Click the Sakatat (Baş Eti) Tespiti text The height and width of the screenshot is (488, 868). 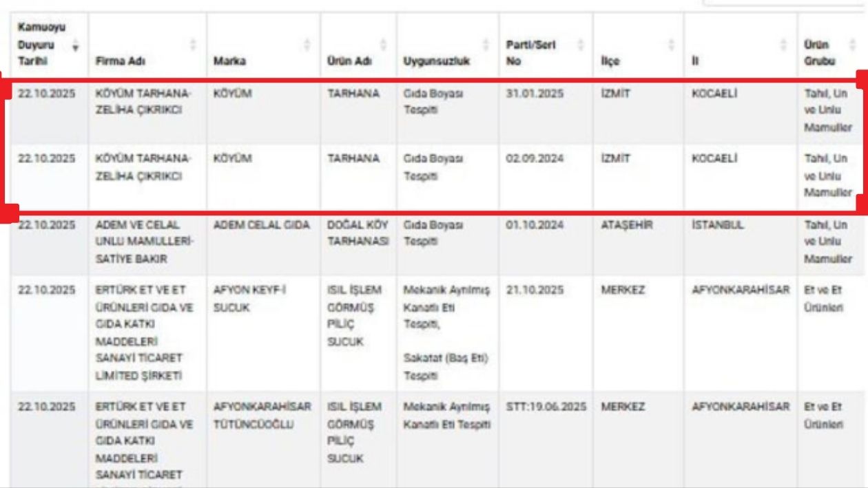click(445, 367)
